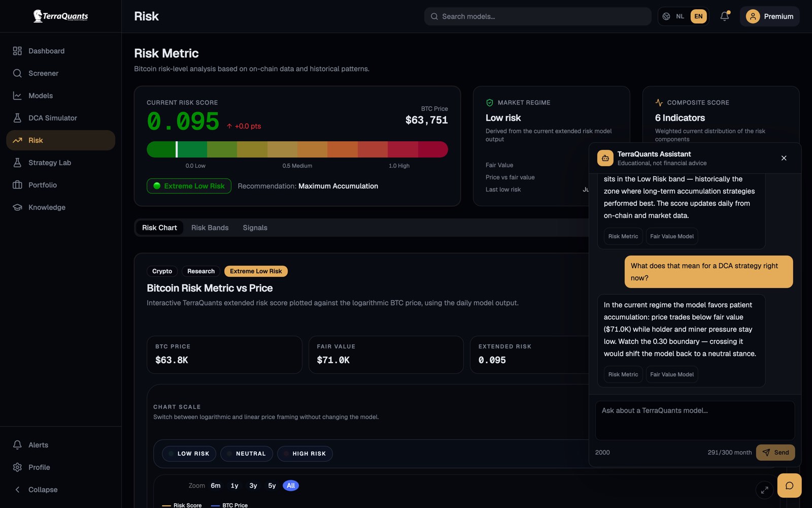Click the TerraQuants logo
The image size is (812, 508).
pos(60,16)
